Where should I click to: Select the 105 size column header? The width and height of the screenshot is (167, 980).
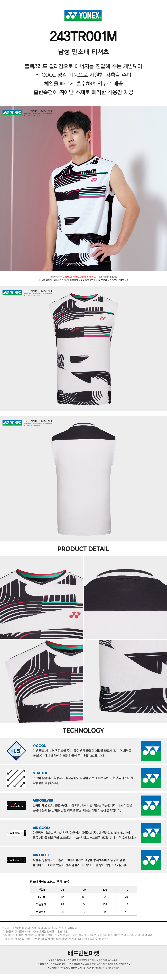point(105,889)
